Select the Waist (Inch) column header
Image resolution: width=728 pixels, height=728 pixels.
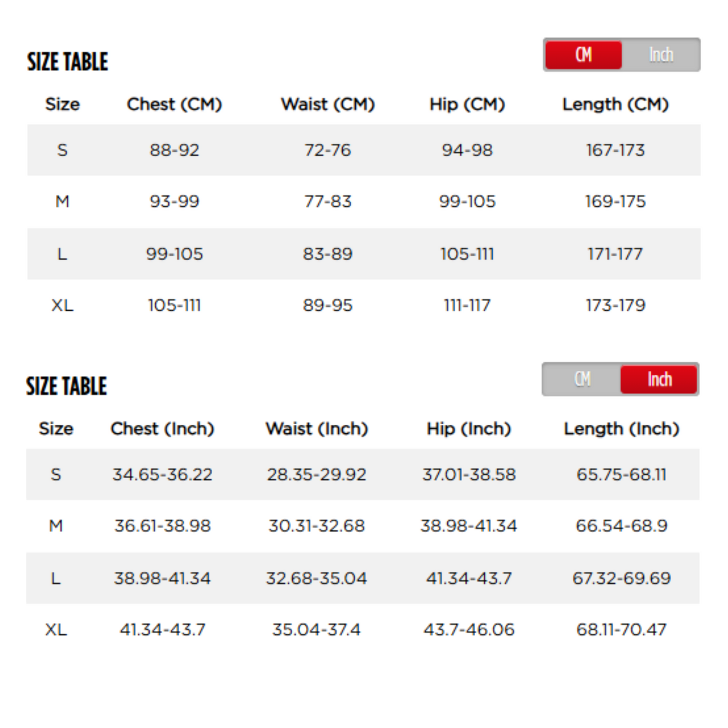(316, 429)
